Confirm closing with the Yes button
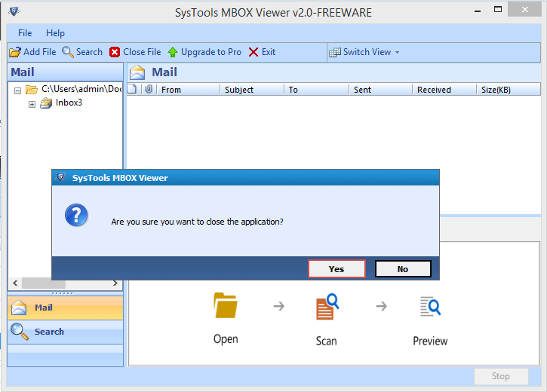The image size is (547, 392). click(336, 269)
